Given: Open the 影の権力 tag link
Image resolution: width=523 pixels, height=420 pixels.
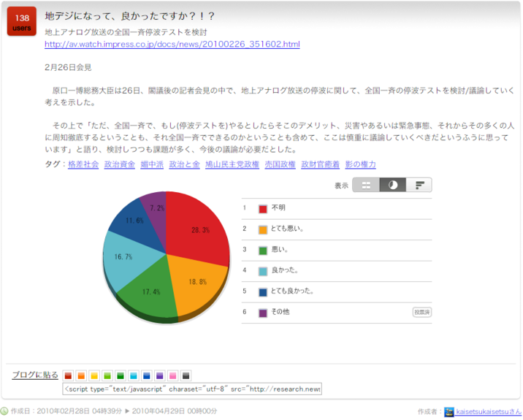Looking at the screenshot, I should pyautogui.click(x=361, y=164).
